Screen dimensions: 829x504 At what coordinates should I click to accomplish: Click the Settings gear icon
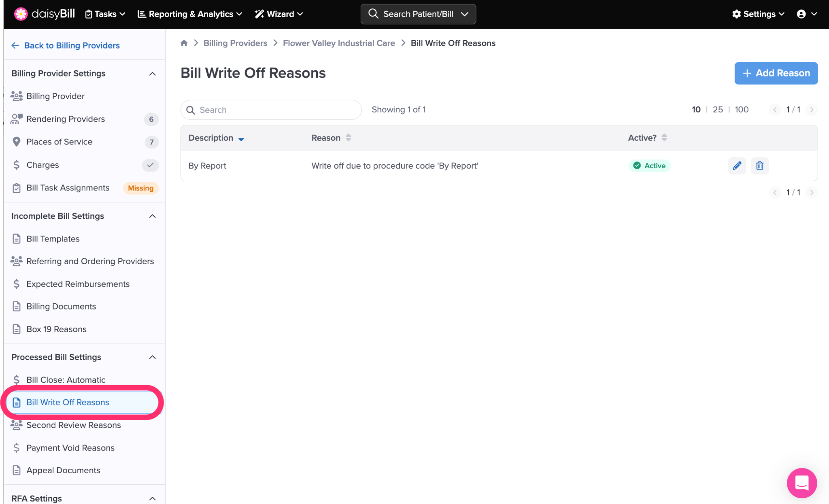pyautogui.click(x=736, y=14)
